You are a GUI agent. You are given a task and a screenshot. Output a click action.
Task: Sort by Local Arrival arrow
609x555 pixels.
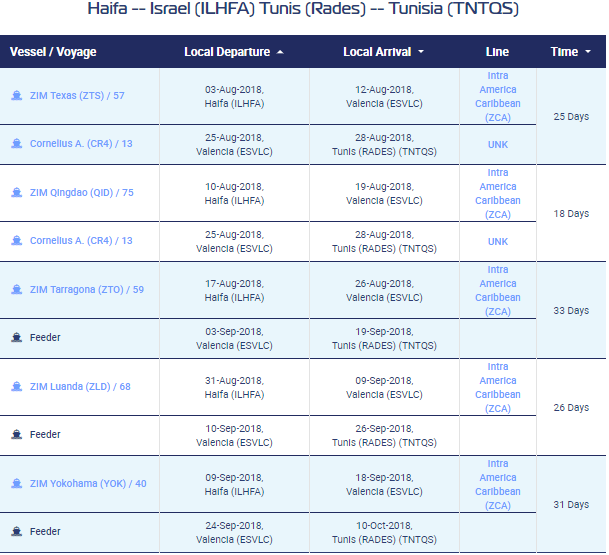(x=421, y=52)
